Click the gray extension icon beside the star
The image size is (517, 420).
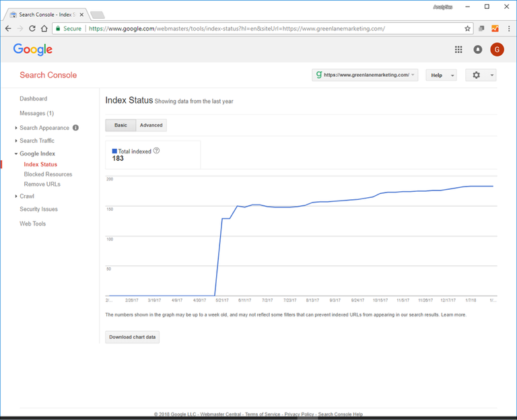(481, 29)
